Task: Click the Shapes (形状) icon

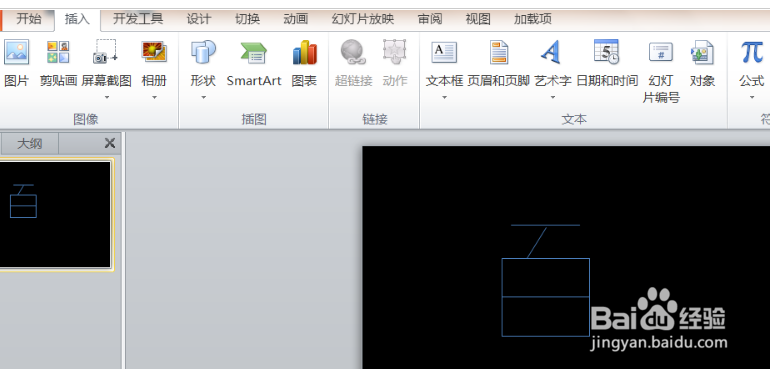Action: pyautogui.click(x=203, y=52)
